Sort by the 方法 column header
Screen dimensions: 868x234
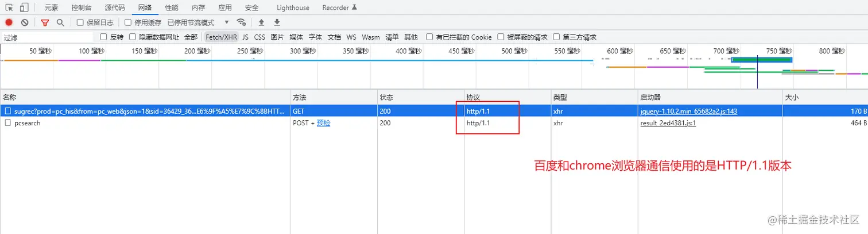[x=333, y=97]
